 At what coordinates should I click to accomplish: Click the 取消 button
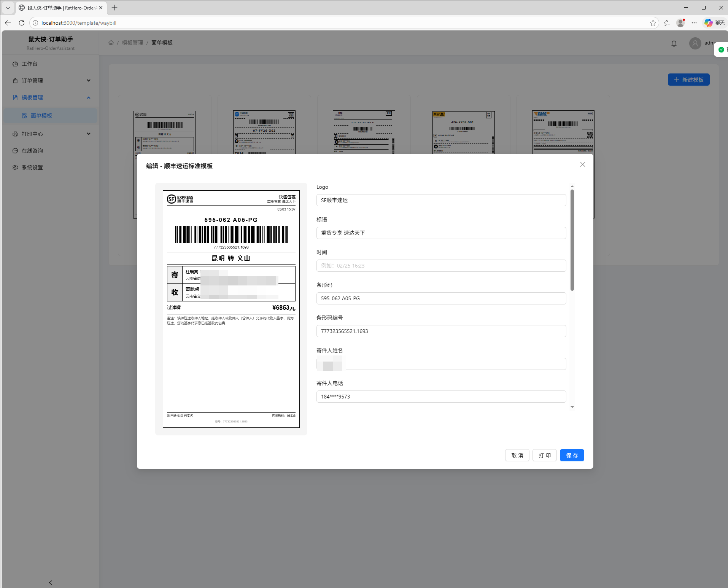click(517, 455)
